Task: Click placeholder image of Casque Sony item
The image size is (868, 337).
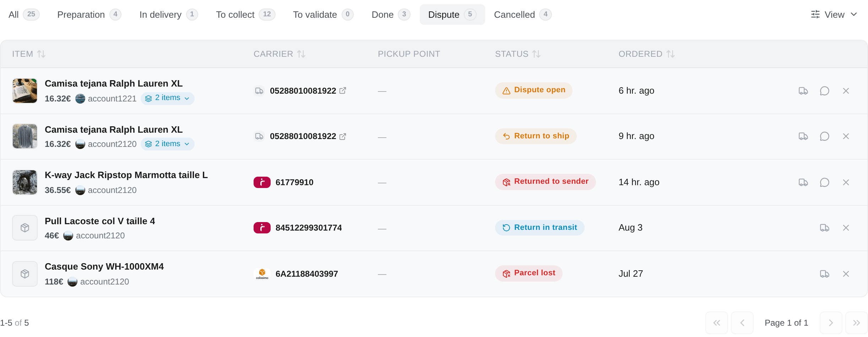Action: (25, 274)
